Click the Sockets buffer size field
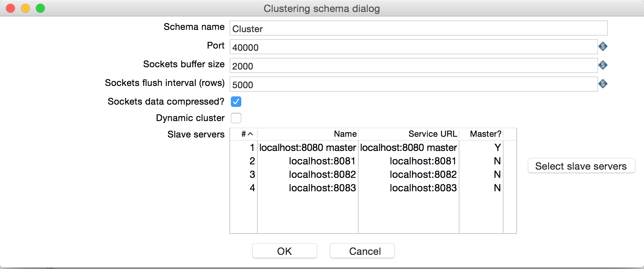Screen dimensions: 644x269 pos(413,66)
